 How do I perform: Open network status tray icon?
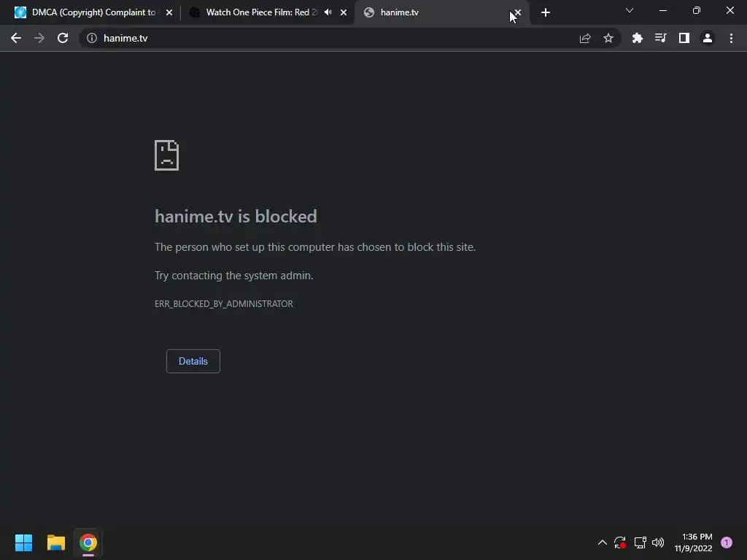coord(640,542)
